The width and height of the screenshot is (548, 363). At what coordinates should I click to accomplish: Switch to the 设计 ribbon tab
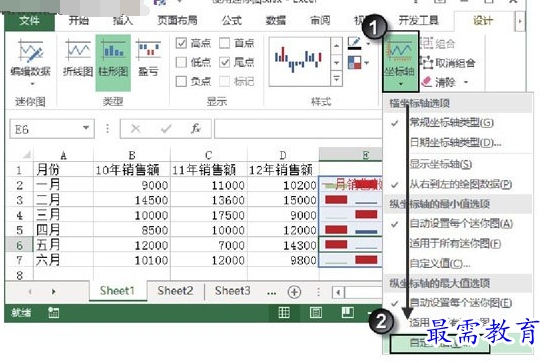[x=483, y=21]
